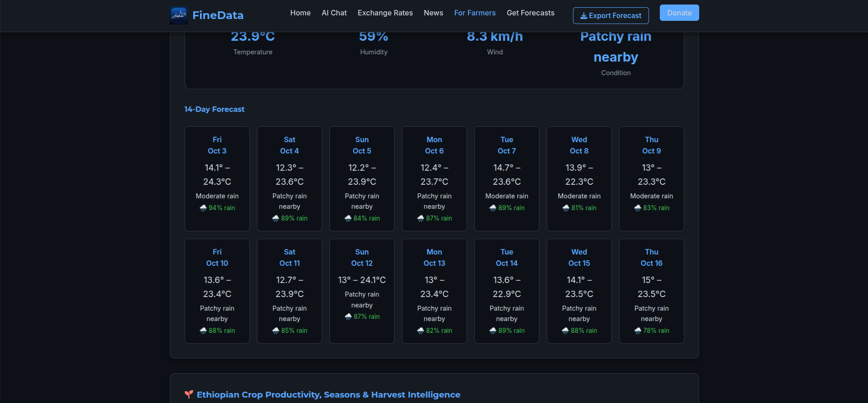868x403 pixels.
Task: Click the Mon Oct 13 date label
Action: 434,258
